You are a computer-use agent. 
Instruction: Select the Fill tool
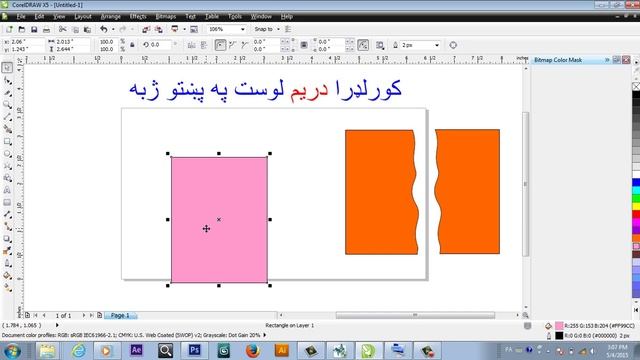click(7, 276)
